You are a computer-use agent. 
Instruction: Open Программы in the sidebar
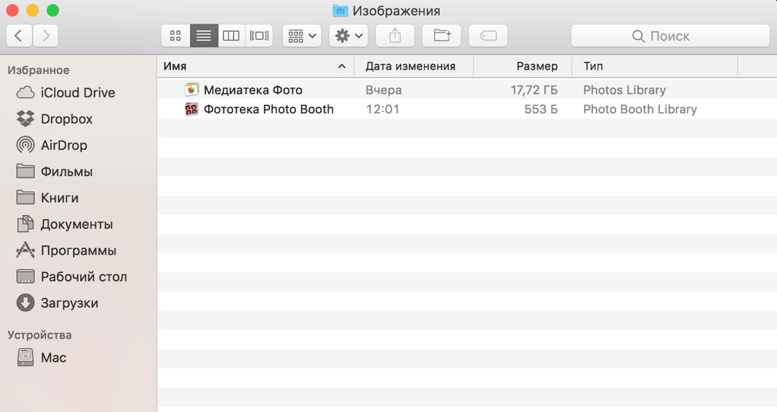(78, 250)
